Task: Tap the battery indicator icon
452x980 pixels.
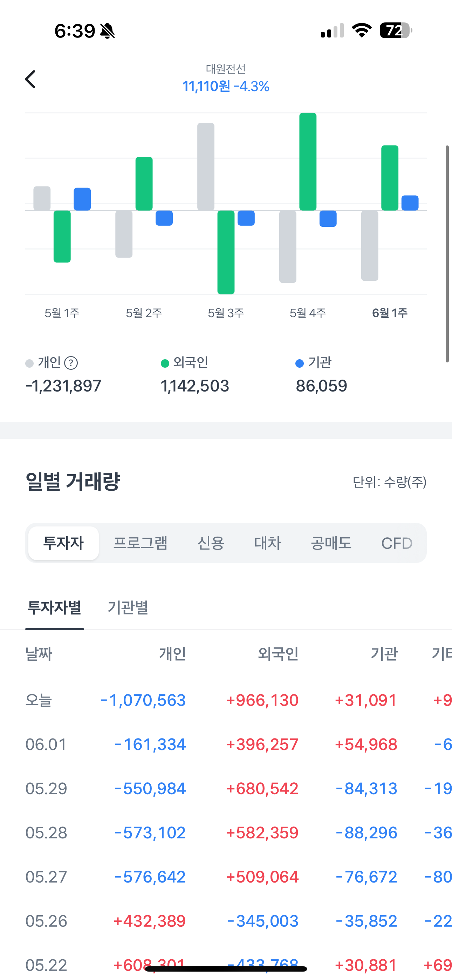Action: click(x=396, y=30)
